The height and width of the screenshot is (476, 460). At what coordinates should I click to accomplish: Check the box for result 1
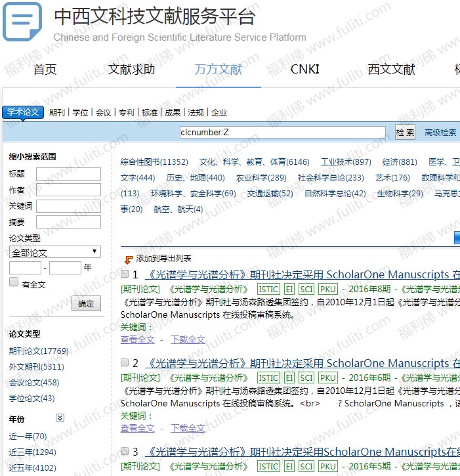[x=125, y=274]
